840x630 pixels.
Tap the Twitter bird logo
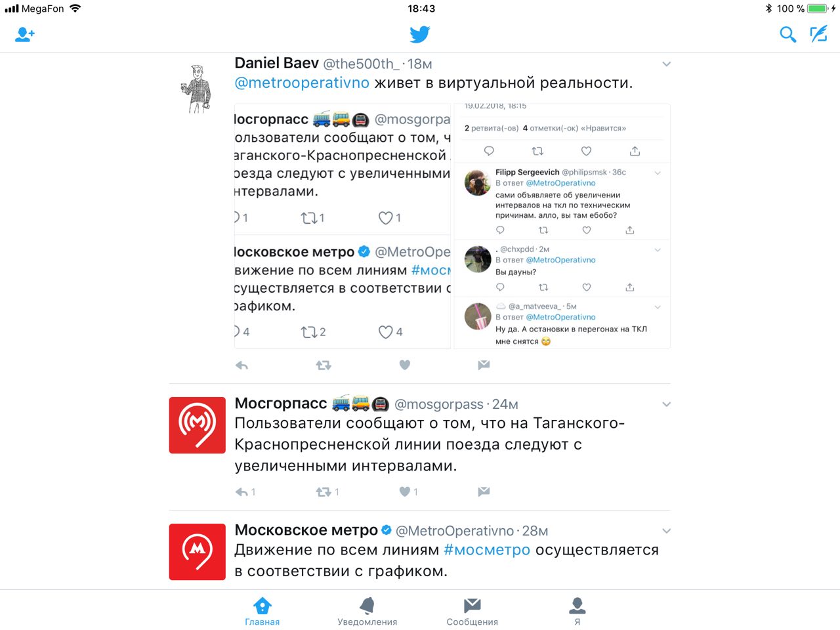tap(420, 34)
